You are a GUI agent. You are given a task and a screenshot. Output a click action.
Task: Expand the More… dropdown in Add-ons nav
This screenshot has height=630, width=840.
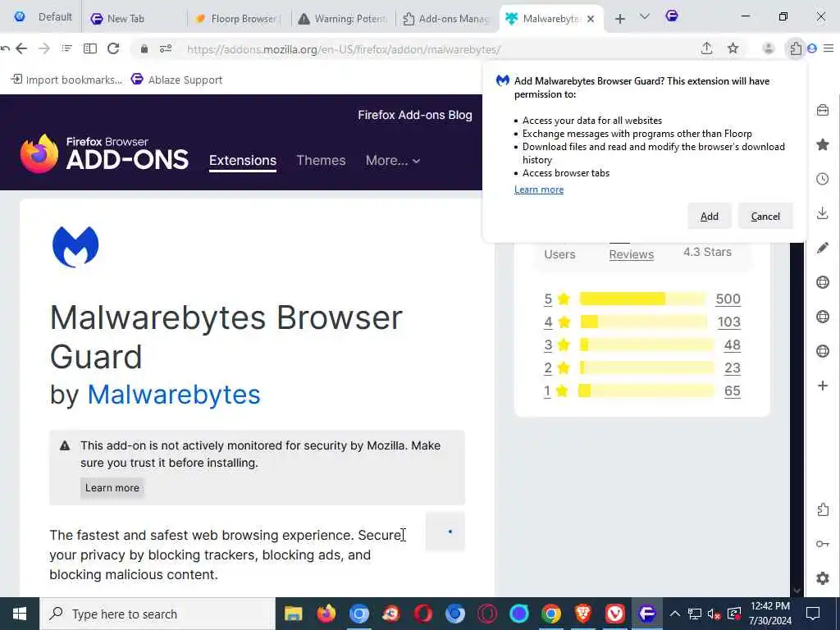(393, 160)
